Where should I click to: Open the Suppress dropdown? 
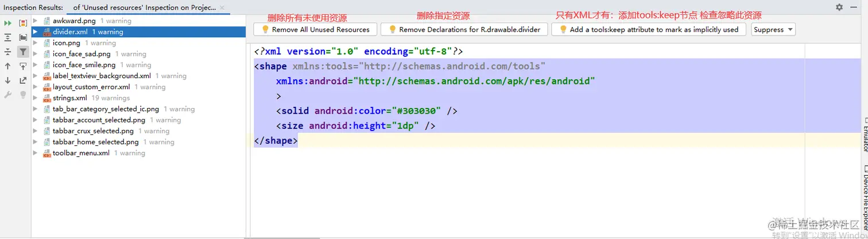[x=773, y=29]
